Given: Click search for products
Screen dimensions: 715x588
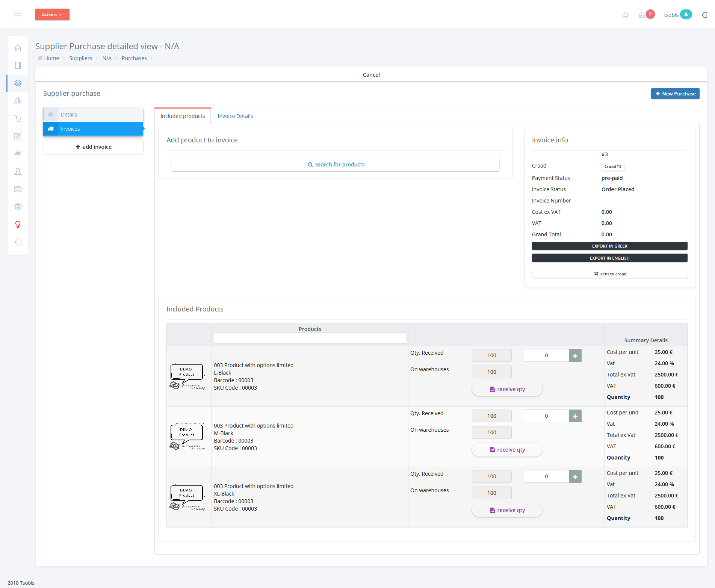Looking at the screenshot, I should tap(336, 165).
